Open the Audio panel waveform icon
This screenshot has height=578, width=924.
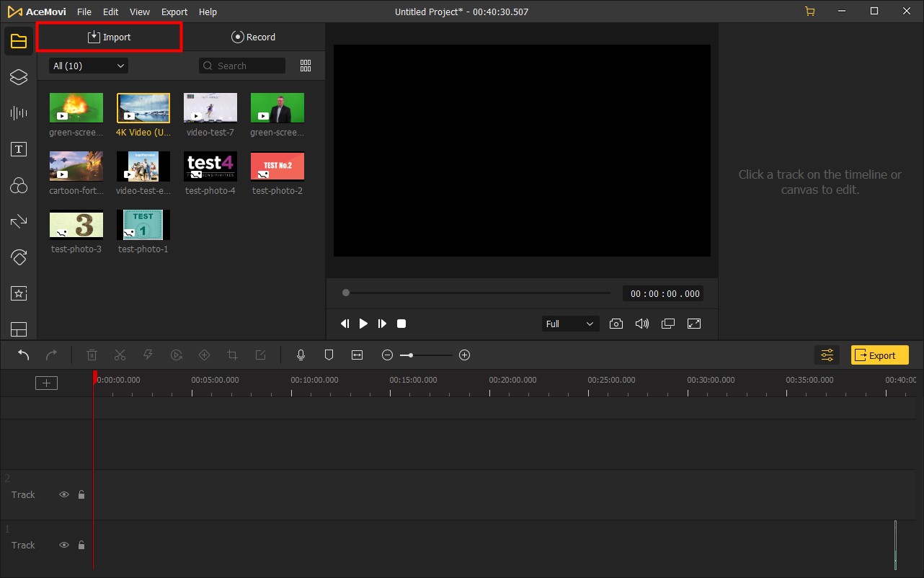tap(19, 113)
